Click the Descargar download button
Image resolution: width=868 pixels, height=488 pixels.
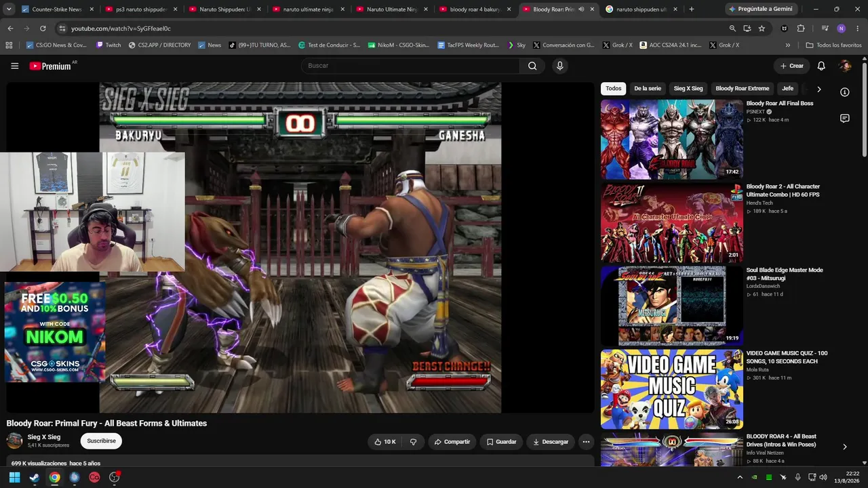tap(551, 442)
